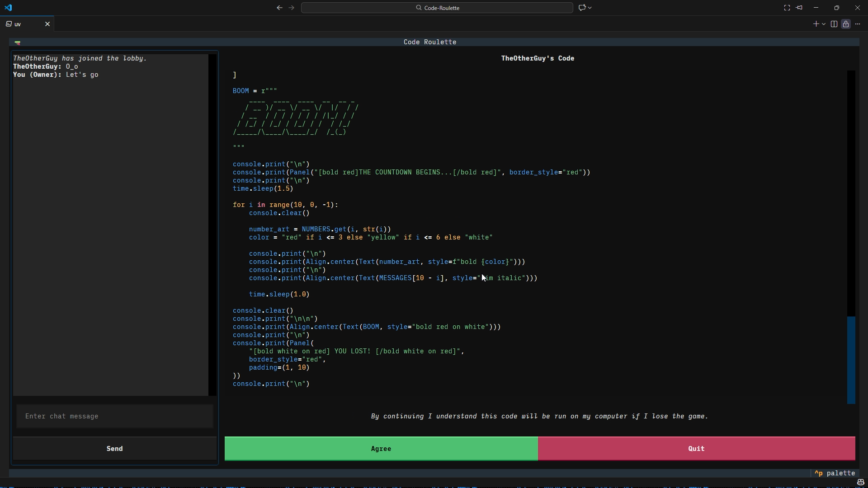
Task: Click the pin window on top icon
Action: pos(799,8)
